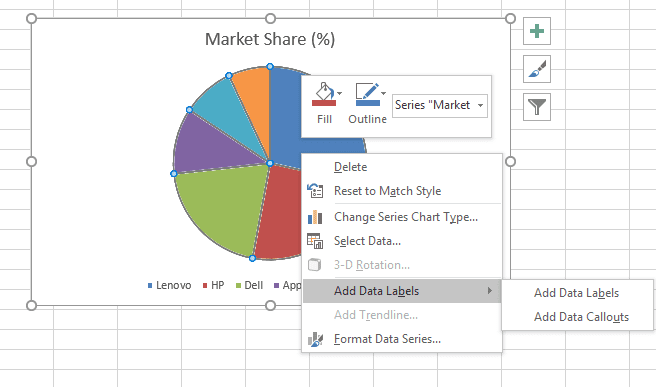Click the Reset to Match Style icon
The image size is (656, 387).
coord(315,191)
